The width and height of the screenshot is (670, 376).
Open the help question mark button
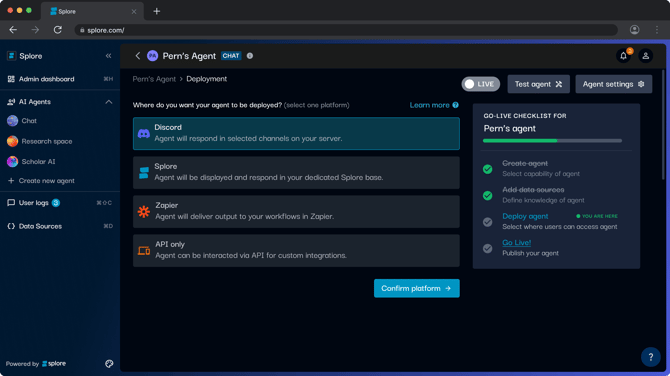pyautogui.click(x=650, y=357)
